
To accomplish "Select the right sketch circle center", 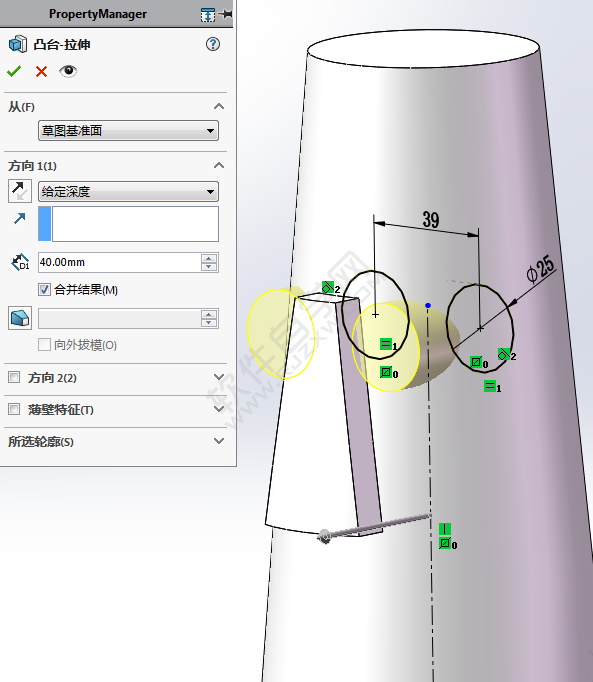I will click(480, 329).
